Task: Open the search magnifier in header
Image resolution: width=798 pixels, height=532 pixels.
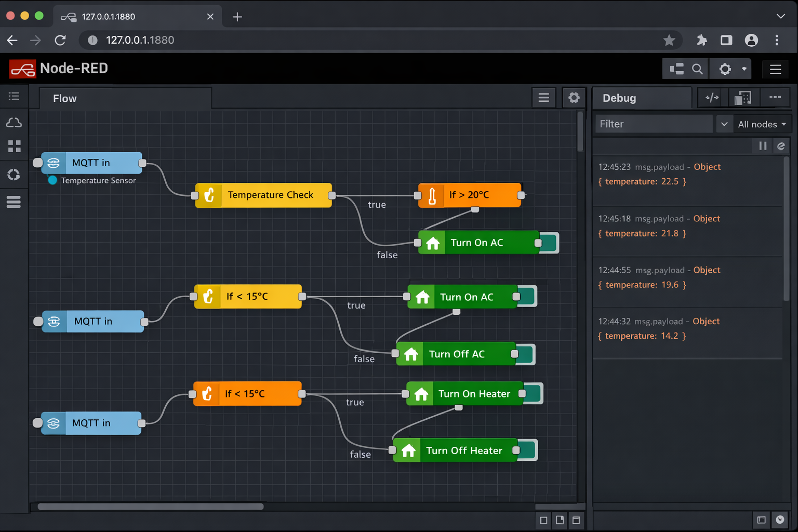Action: point(697,69)
